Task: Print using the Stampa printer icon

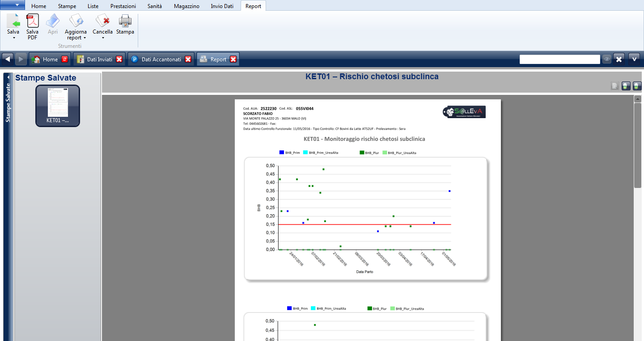Action: (125, 21)
